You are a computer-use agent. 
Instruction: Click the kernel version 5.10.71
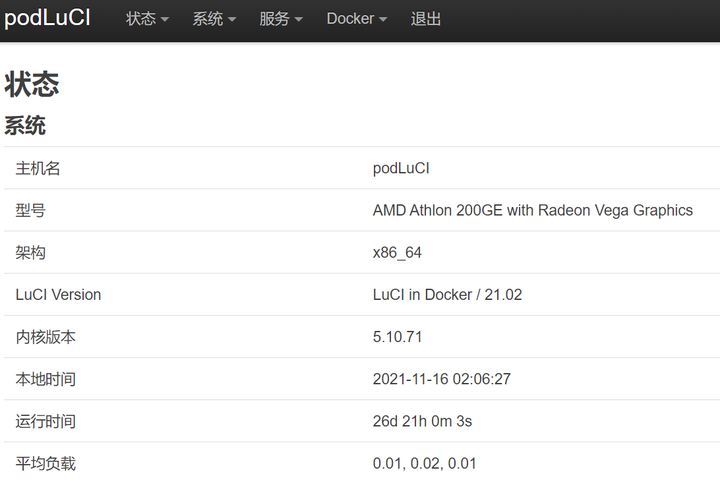pos(397,337)
